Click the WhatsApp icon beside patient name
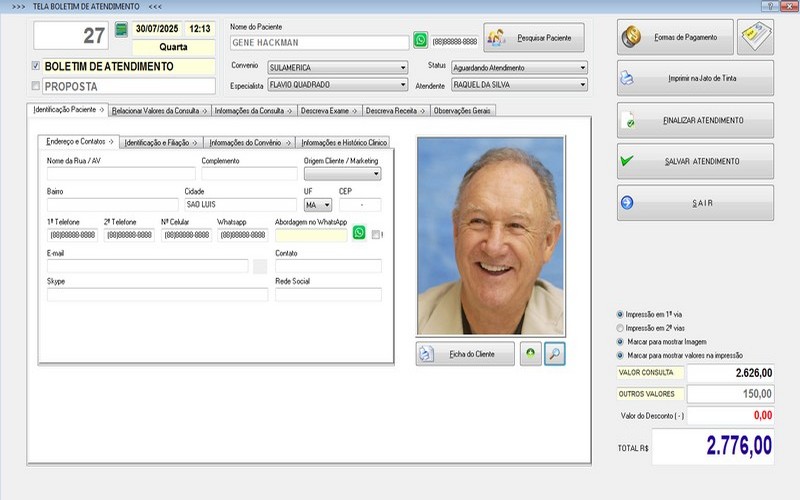Screen dimensions: 800x500 coord(420,41)
